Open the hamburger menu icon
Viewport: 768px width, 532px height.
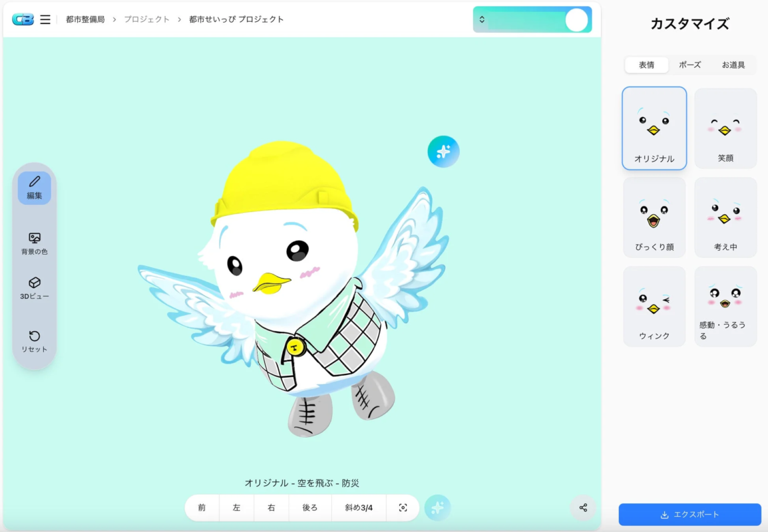click(45, 19)
